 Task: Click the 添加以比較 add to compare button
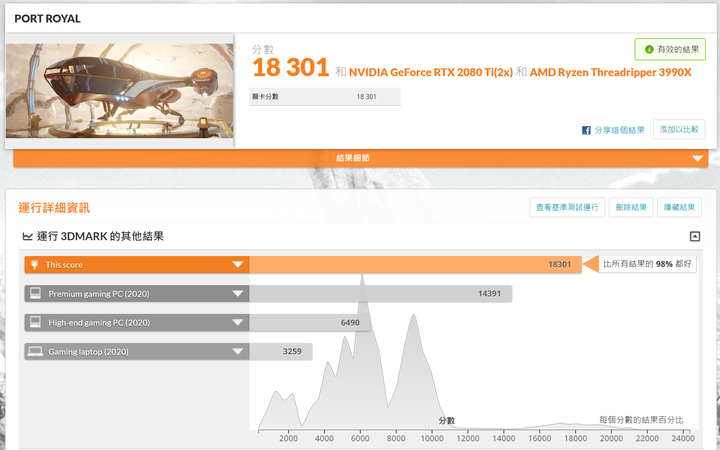click(x=679, y=129)
